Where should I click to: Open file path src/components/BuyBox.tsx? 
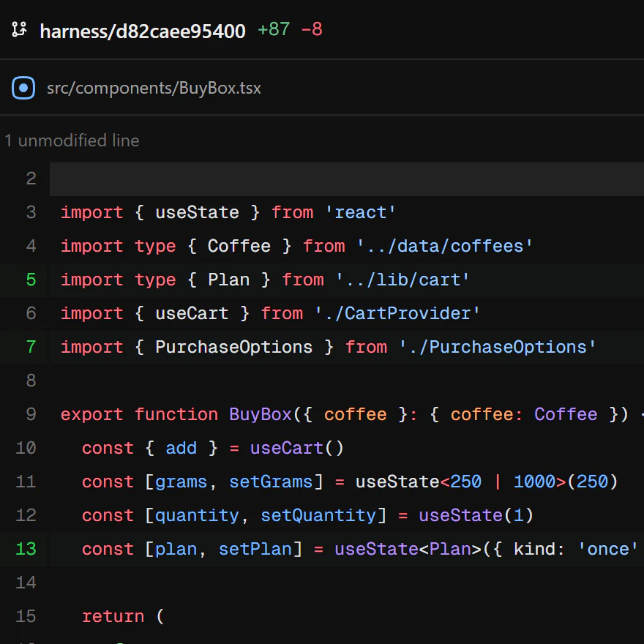click(x=154, y=89)
